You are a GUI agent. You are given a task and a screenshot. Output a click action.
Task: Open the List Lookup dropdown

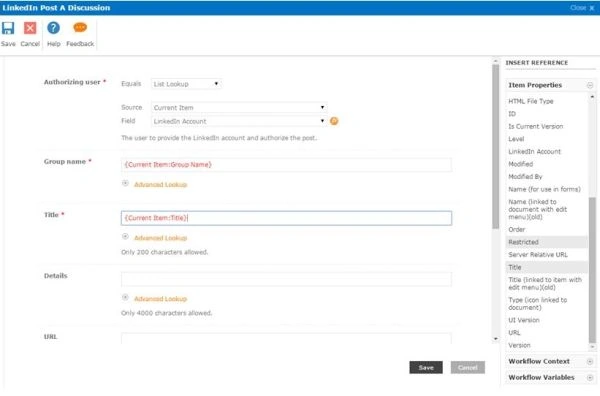[x=186, y=84]
